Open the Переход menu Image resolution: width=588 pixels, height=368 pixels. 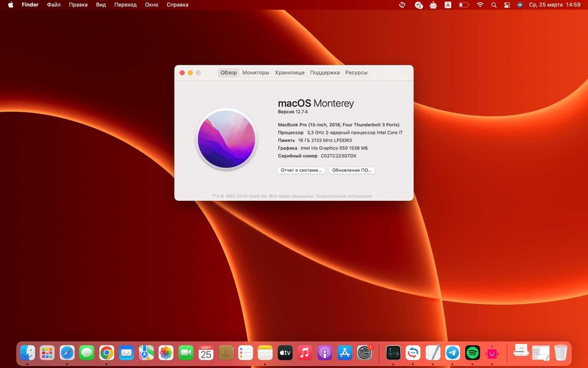pyautogui.click(x=125, y=5)
